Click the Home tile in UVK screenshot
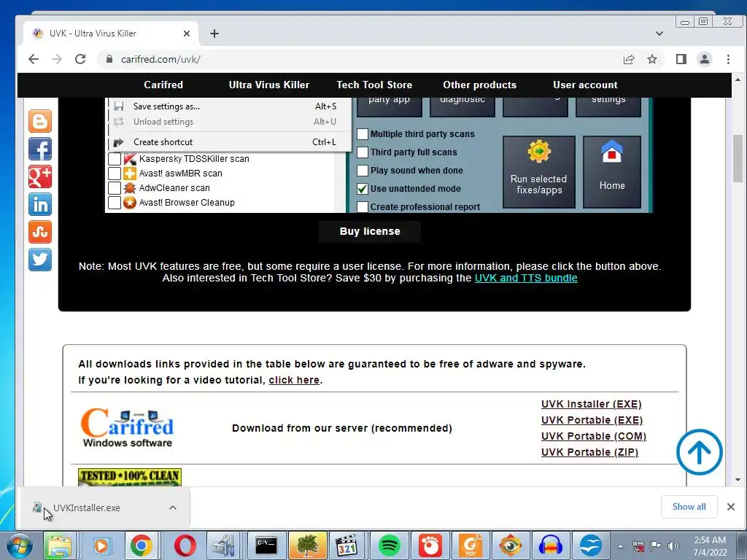 (x=612, y=172)
